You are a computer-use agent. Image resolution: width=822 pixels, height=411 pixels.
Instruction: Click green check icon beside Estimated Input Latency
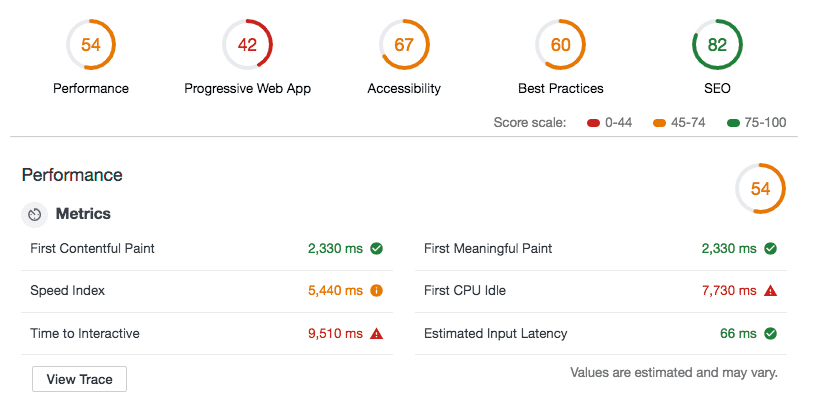click(770, 334)
